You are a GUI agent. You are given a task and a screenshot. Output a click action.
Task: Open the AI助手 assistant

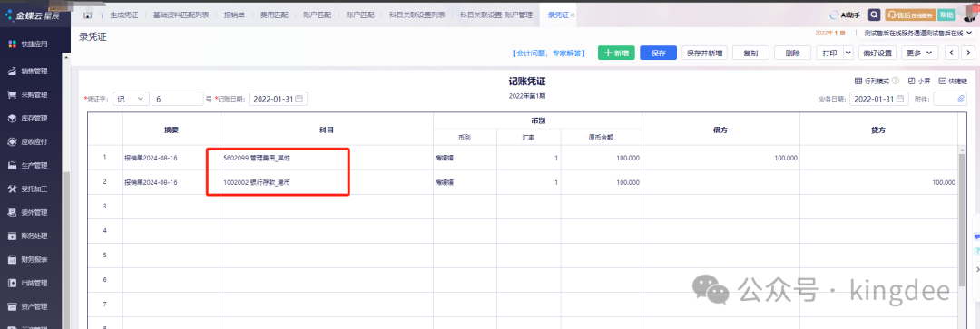(x=845, y=15)
